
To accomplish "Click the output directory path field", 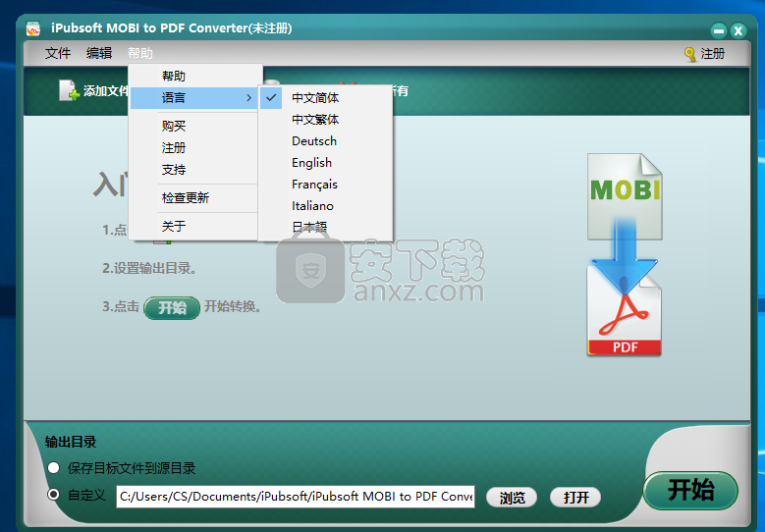I will click(296, 497).
